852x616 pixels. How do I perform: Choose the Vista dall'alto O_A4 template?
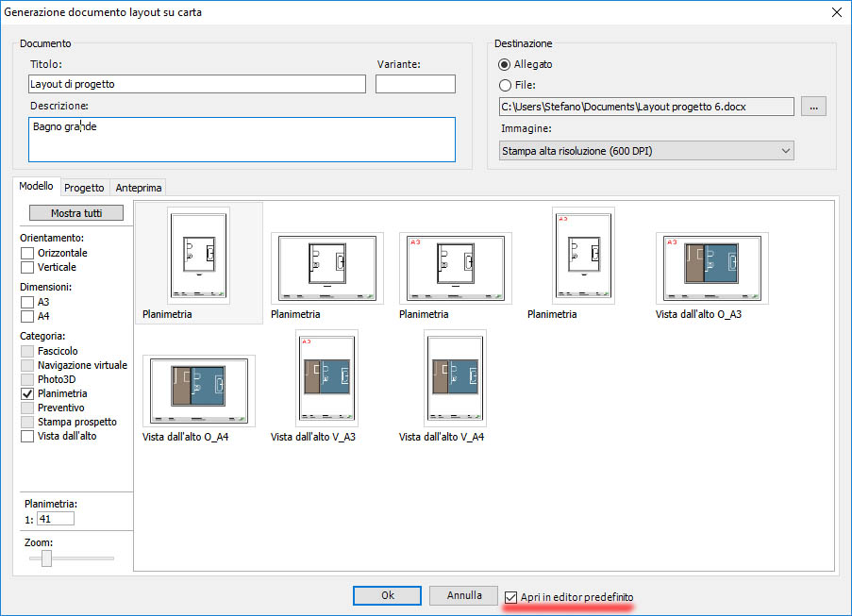[199, 391]
